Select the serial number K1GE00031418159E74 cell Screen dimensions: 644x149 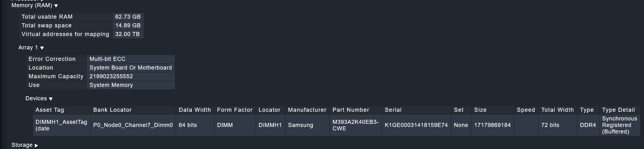pos(416,125)
